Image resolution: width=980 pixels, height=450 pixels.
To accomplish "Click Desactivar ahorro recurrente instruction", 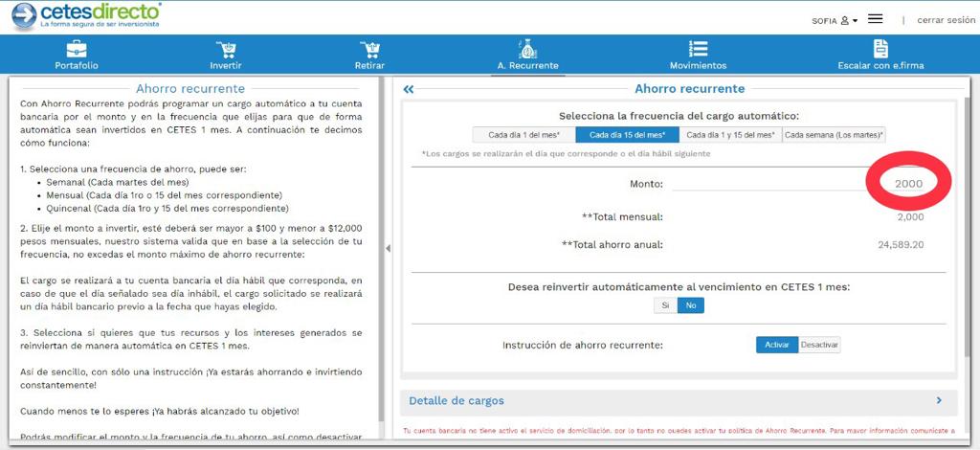I will 819,345.
